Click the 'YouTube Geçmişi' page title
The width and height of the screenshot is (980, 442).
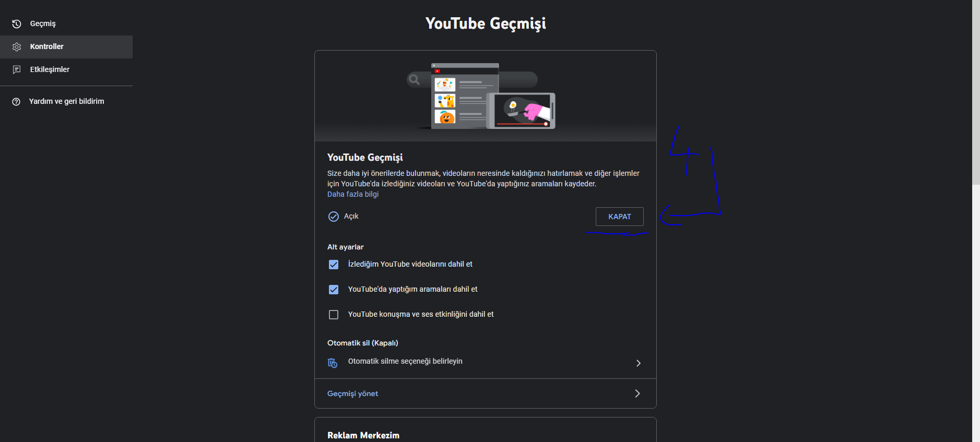(x=486, y=23)
